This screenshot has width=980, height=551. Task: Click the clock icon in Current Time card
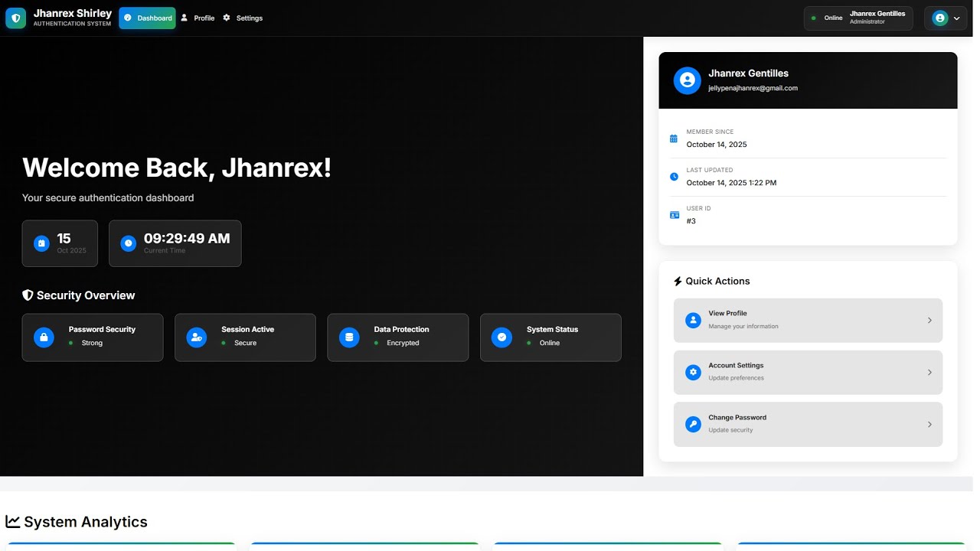pos(129,243)
